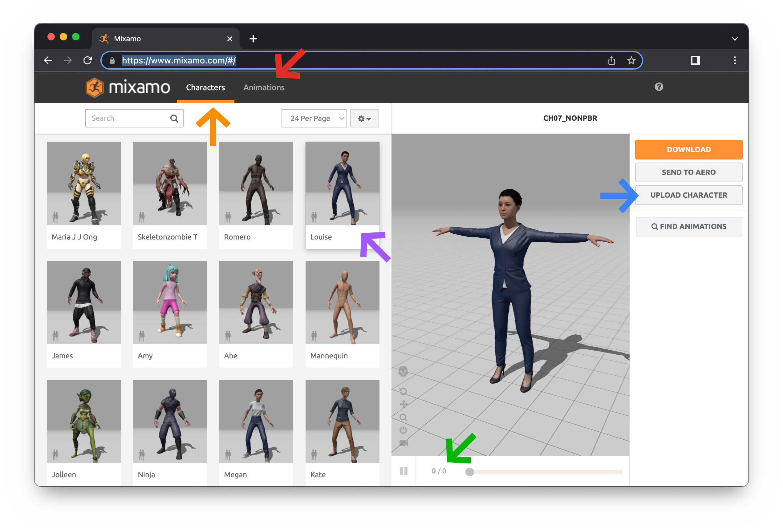Click the search magnifier icon

174,118
